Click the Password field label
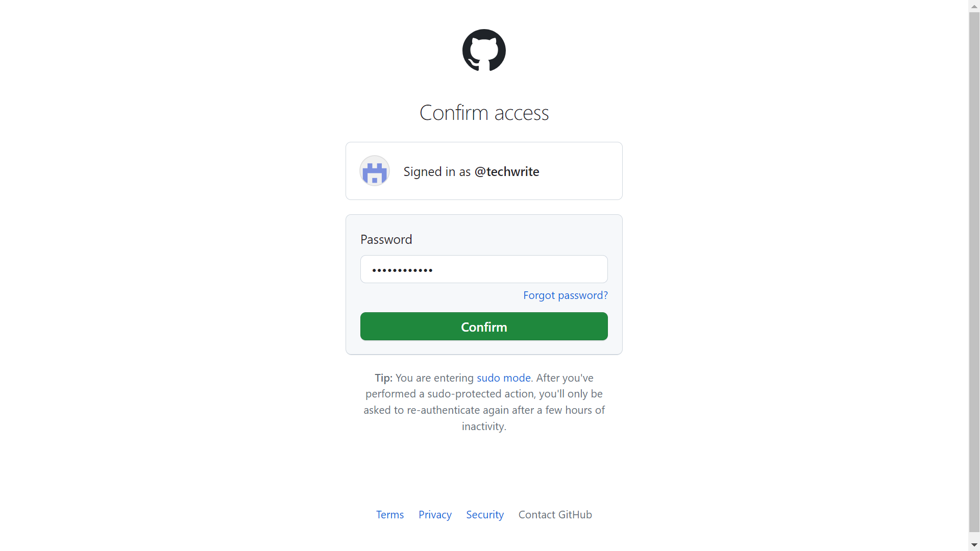 coord(386,240)
